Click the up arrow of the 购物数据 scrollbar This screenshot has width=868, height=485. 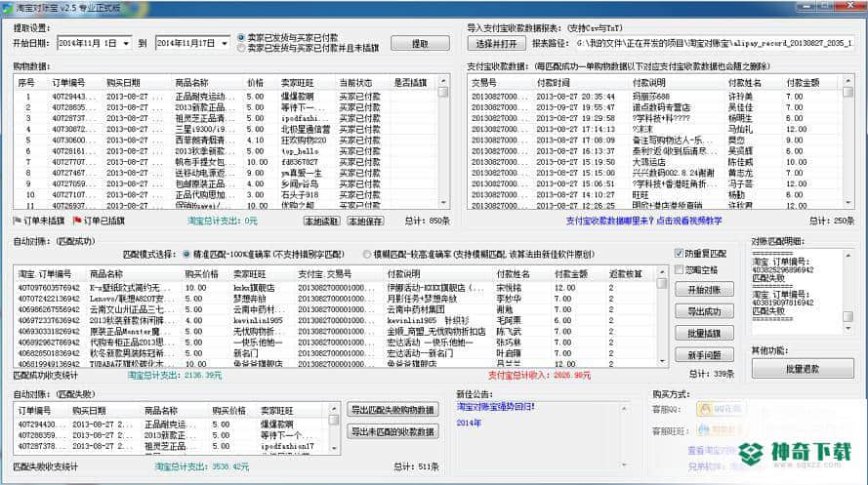(x=443, y=81)
